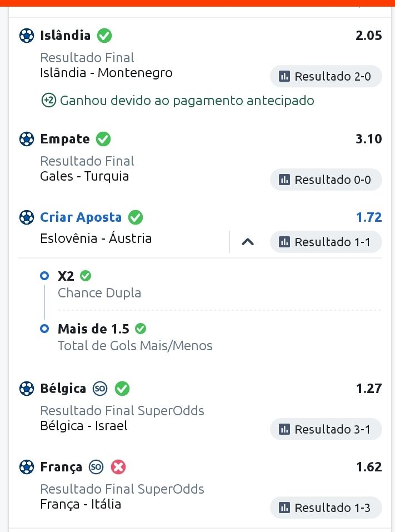Click the green check next to Mais de 1.5
This screenshot has height=532, width=395.
tap(141, 329)
